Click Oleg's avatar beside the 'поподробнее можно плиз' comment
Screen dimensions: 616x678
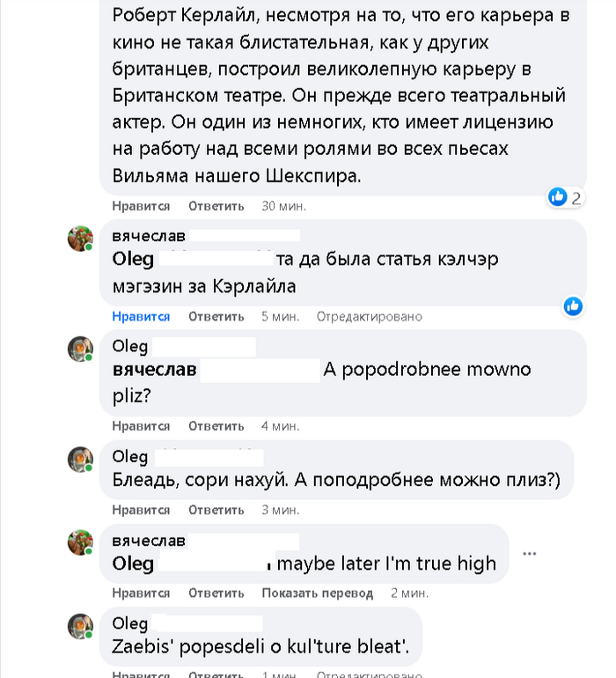(81, 459)
